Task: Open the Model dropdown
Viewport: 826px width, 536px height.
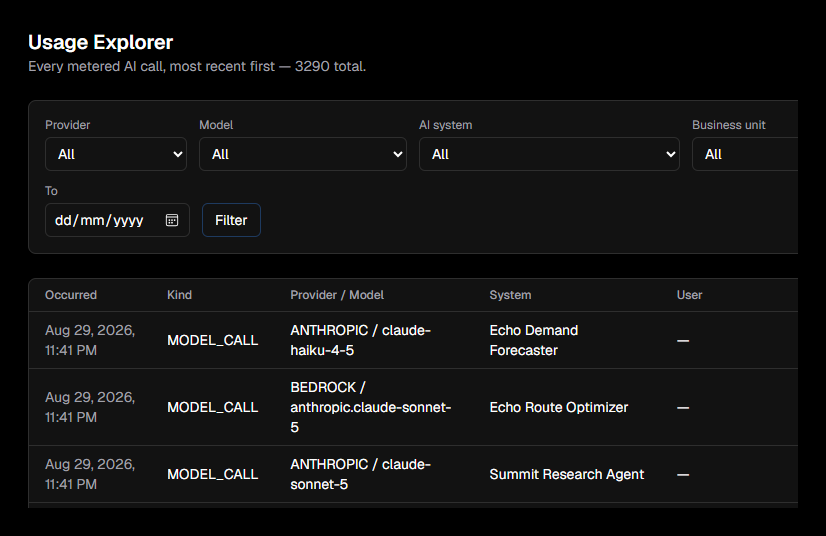Action: [302, 154]
